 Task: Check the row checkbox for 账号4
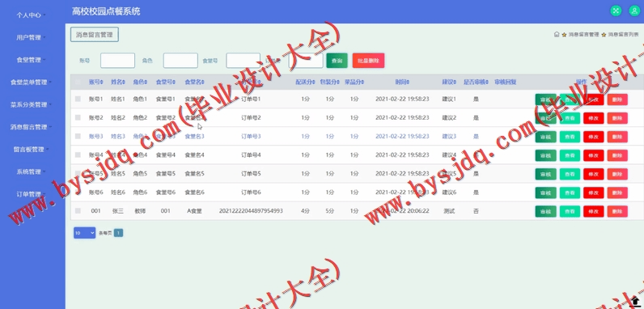pos(78,155)
